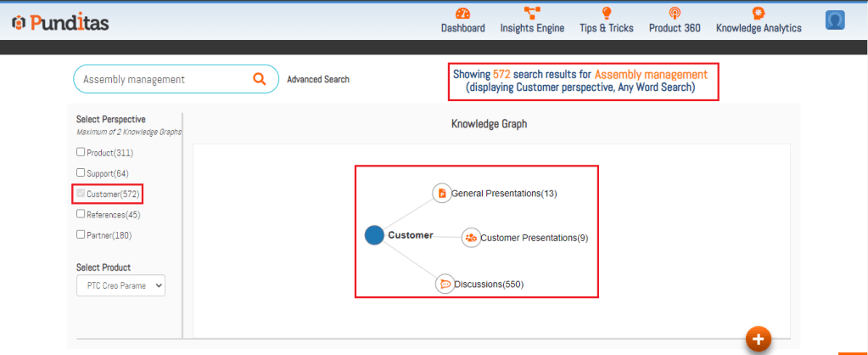Enable the Product perspective checkbox
The image size is (868, 355).
pos(81,152)
